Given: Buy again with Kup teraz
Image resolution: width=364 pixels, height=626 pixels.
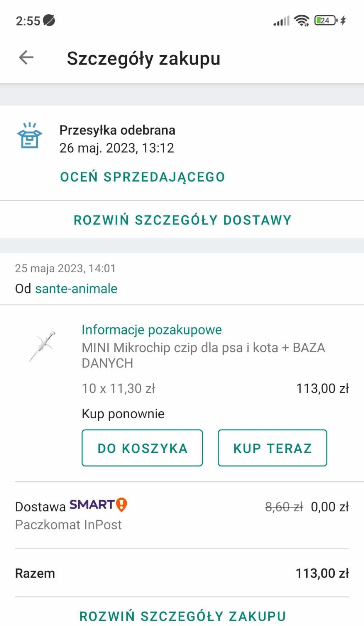Looking at the screenshot, I should pos(273,448).
